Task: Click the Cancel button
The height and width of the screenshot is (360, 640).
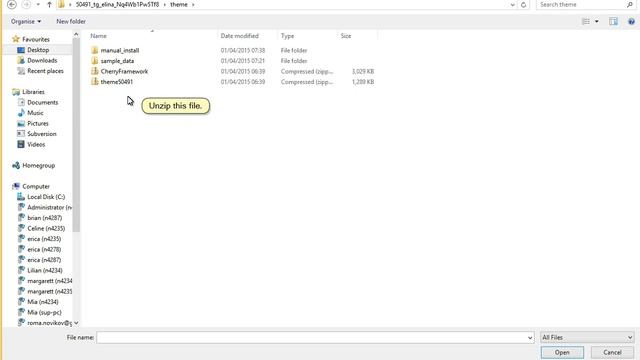Action: click(x=612, y=353)
